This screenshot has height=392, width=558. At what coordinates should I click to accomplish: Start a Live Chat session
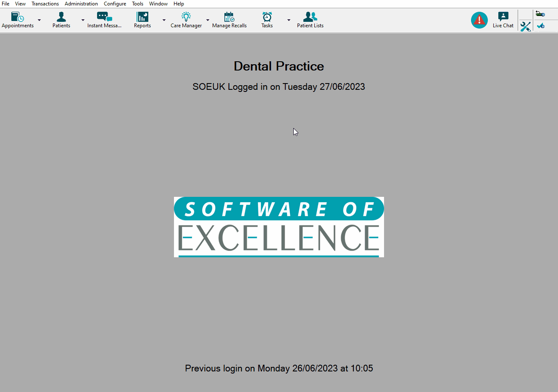503,20
